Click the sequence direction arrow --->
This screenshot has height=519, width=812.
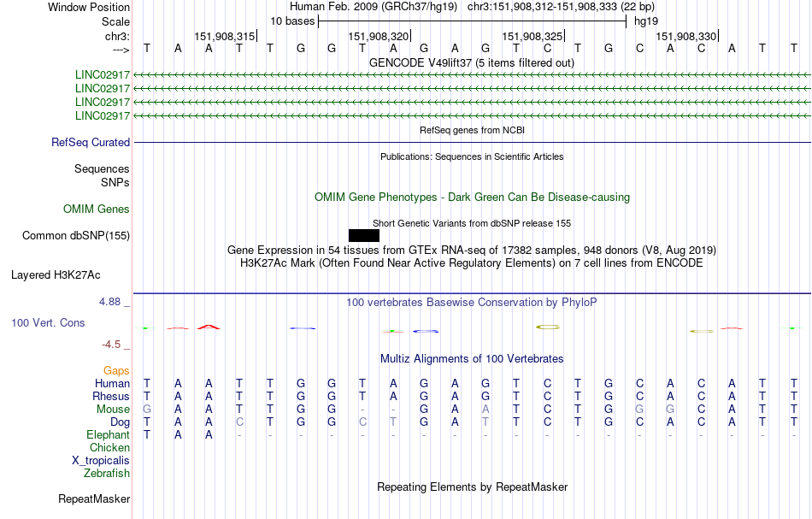point(121,50)
